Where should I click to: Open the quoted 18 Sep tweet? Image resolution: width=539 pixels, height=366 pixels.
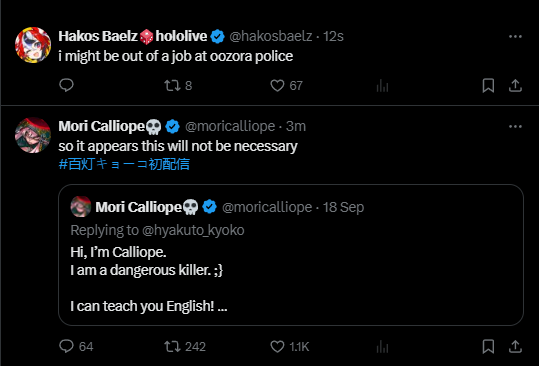click(291, 255)
